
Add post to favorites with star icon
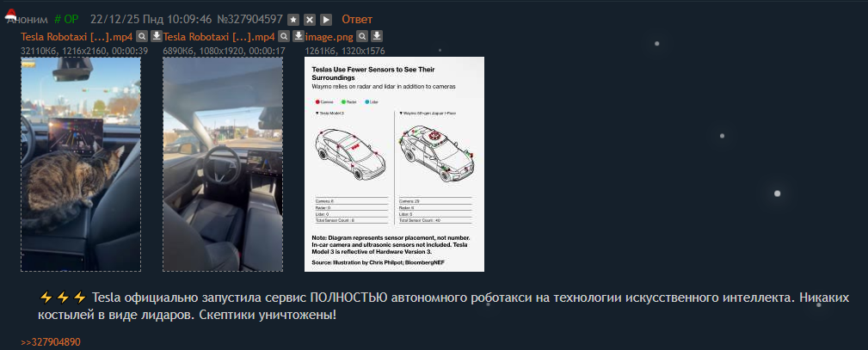294,20
